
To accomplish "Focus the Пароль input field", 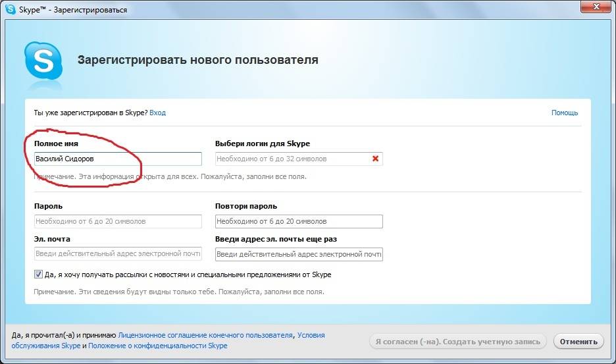I will [118, 221].
